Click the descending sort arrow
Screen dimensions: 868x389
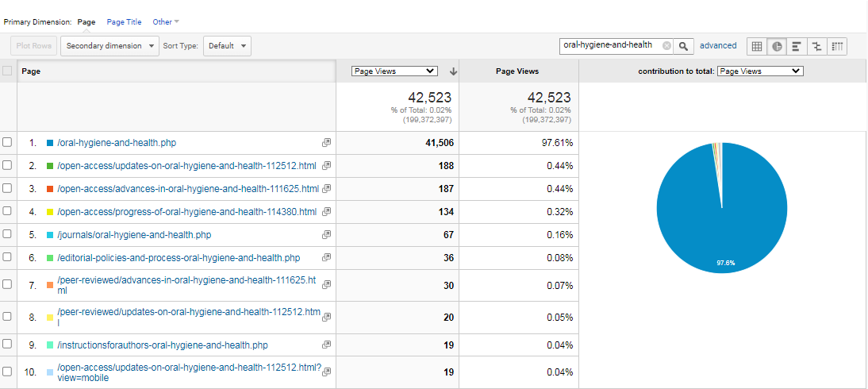pos(453,71)
